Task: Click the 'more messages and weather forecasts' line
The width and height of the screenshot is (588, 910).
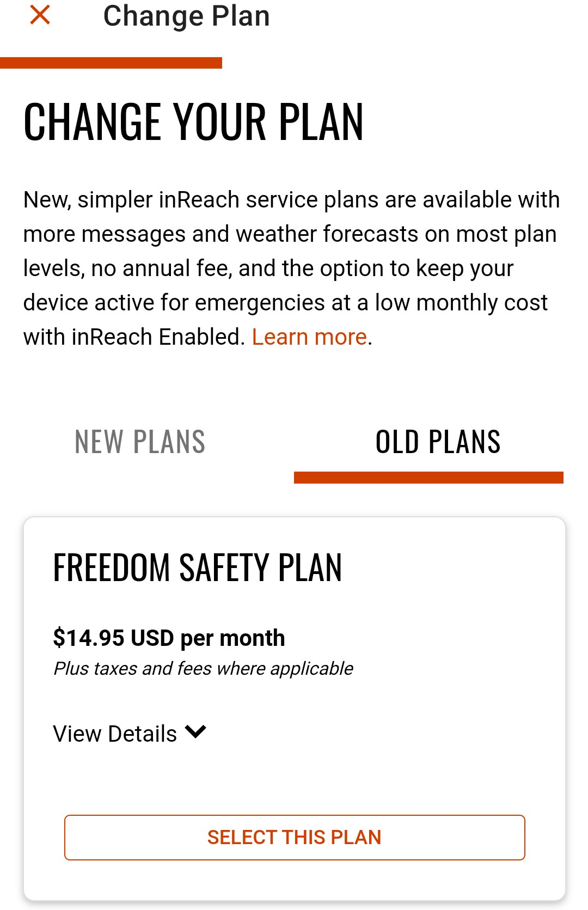Action: tap(290, 234)
